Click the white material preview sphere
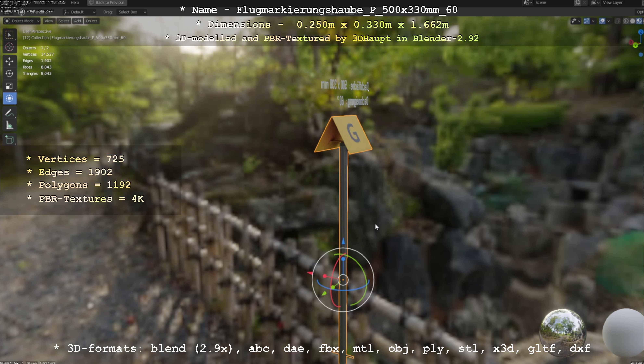Viewport: 644px width, 364px height. tap(624, 333)
